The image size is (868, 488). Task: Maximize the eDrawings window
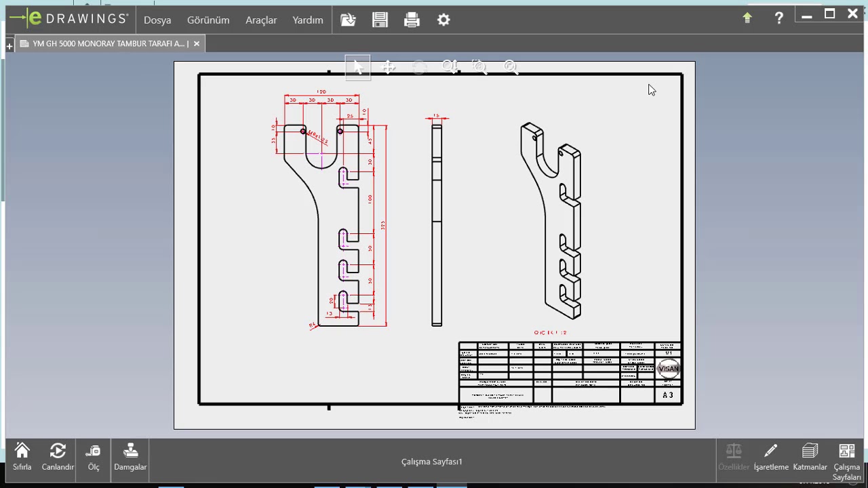[829, 14]
